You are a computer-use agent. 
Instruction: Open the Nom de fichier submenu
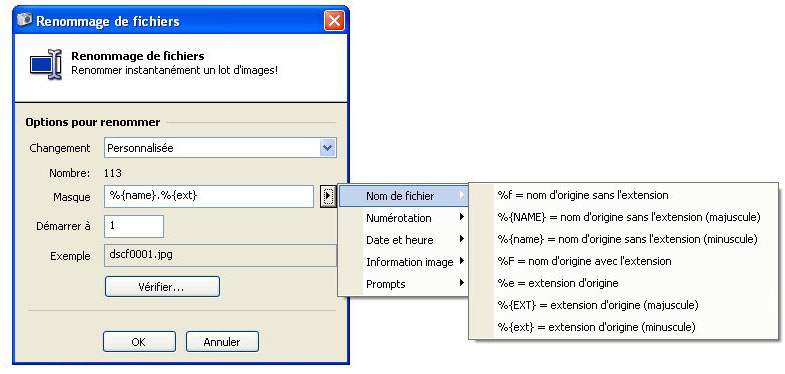click(x=404, y=196)
